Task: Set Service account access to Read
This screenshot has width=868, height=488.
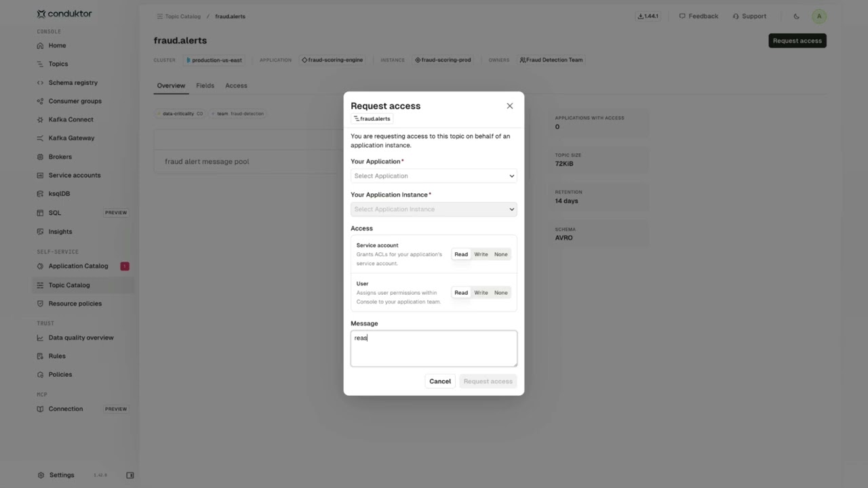Action: click(x=461, y=254)
